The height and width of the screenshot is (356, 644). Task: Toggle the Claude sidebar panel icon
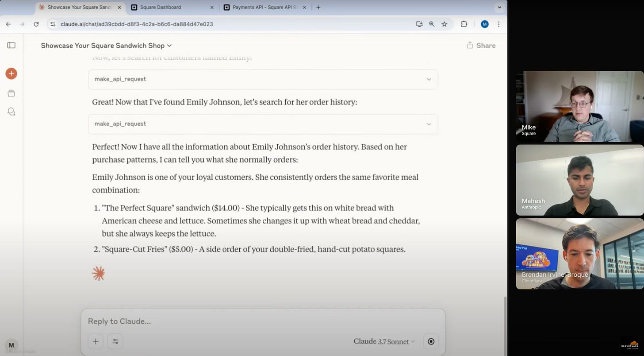pyautogui.click(x=11, y=45)
